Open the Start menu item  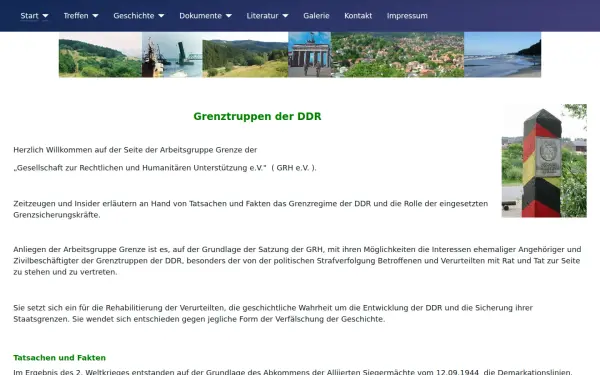(29, 16)
